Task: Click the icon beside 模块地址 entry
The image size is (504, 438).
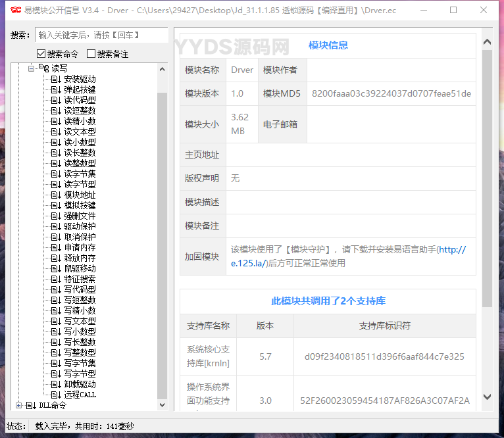Action: point(56,195)
